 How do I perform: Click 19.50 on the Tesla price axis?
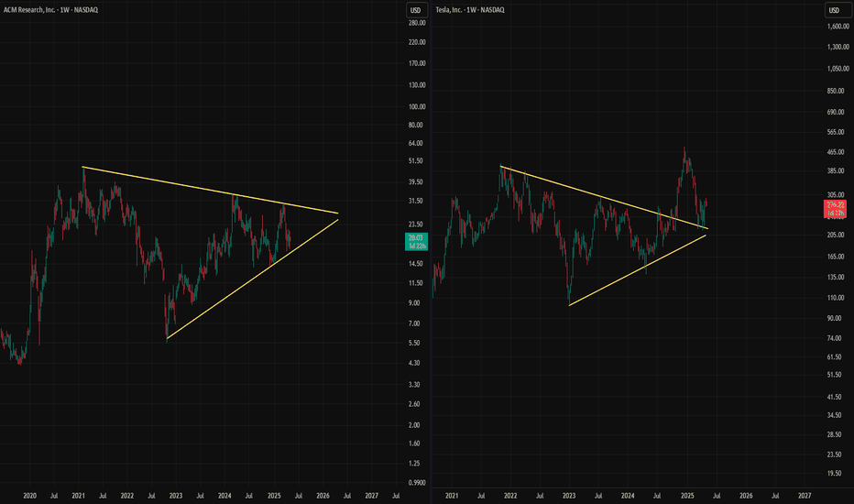(834, 474)
